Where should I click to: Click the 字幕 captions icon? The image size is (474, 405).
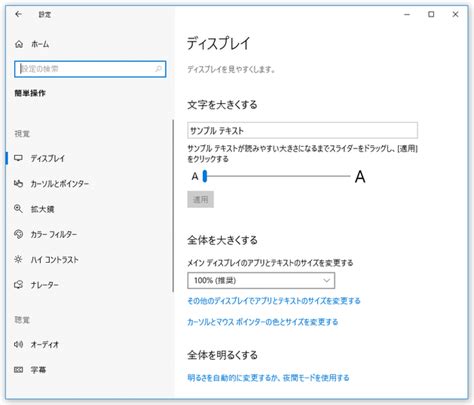[x=18, y=370]
